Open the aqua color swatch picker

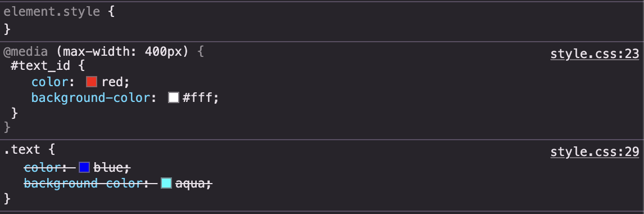click(166, 183)
